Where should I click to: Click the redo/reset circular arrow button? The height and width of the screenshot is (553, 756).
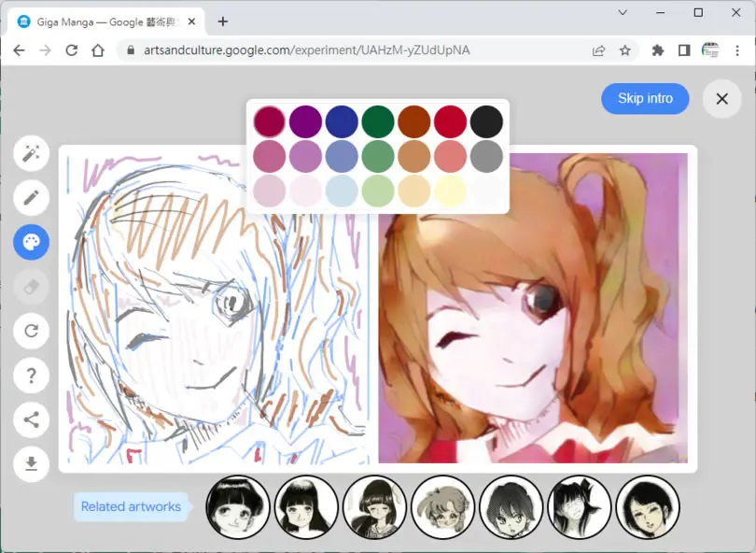(32, 331)
